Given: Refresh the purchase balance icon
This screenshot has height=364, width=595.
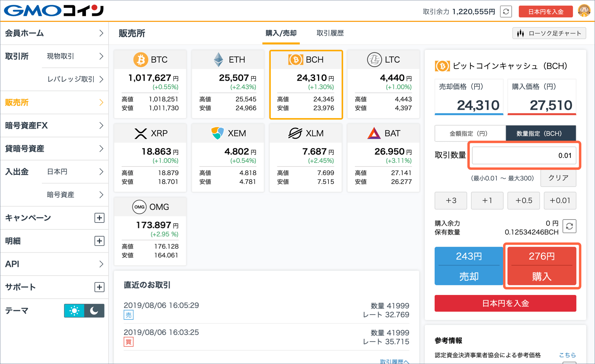Looking at the screenshot, I should tap(569, 226).
